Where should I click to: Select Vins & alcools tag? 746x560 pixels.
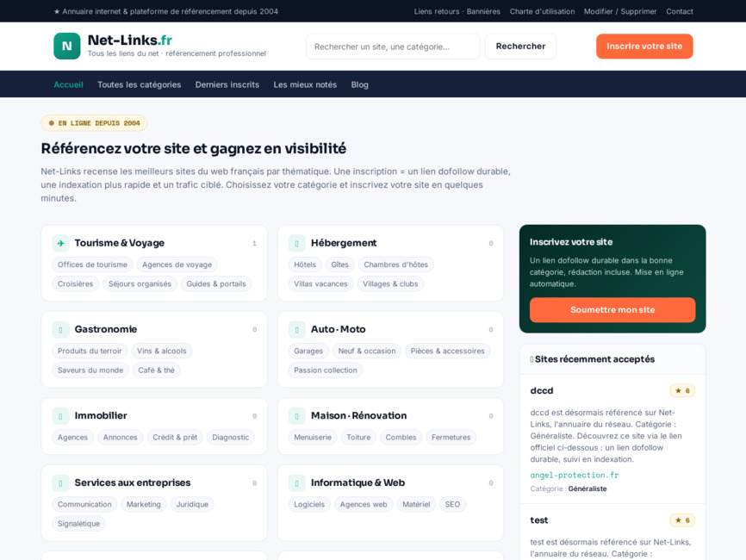162,352
